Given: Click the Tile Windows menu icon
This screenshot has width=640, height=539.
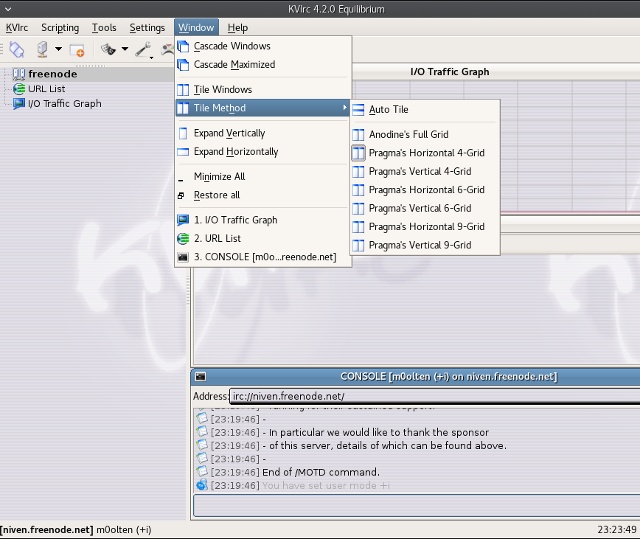Looking at the screenshot, I should 183,89.
